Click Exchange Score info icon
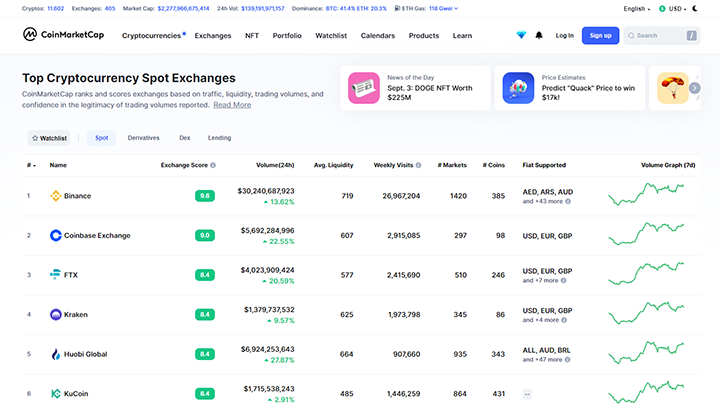Viewport: 720px width, 413px height. click(213, 165)
